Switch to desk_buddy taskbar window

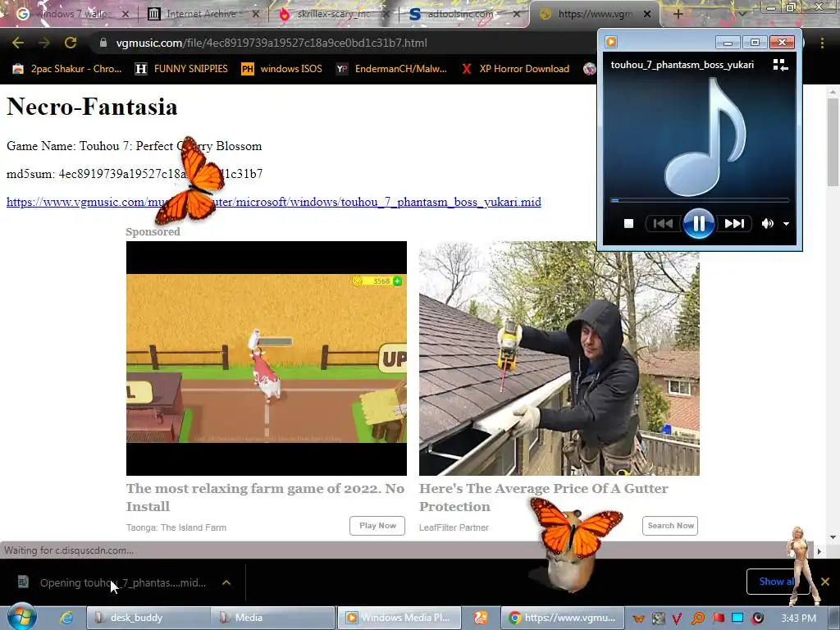148,618
